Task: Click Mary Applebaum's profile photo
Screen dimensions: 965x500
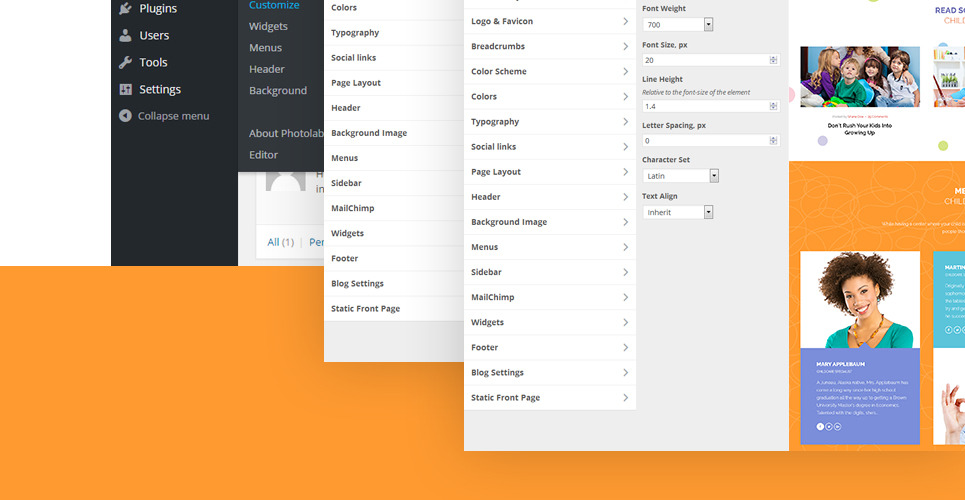Action: (860, 300)
